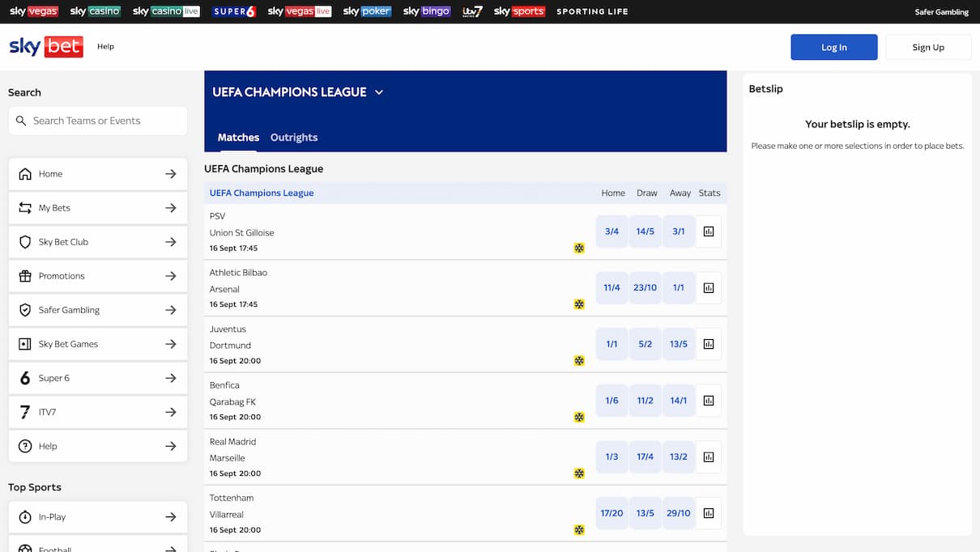Select draw odds 23/10 for Arsenal match

click(x=645, y=287)
